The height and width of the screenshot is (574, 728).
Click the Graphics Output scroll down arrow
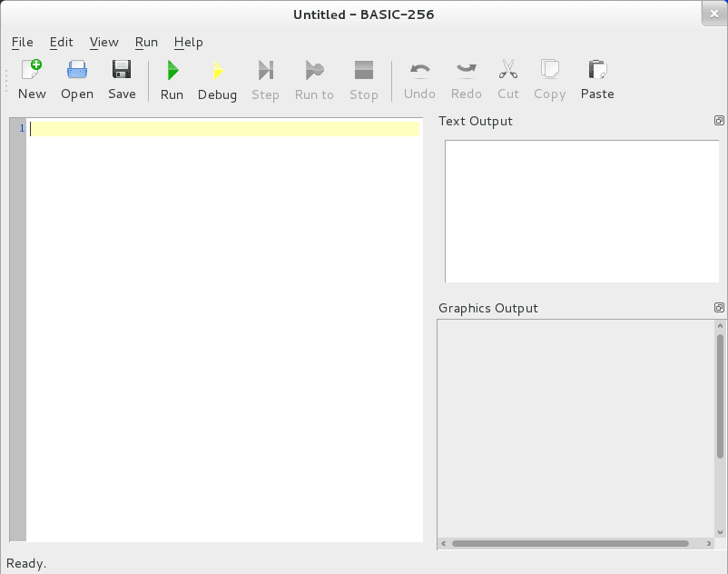720,532
